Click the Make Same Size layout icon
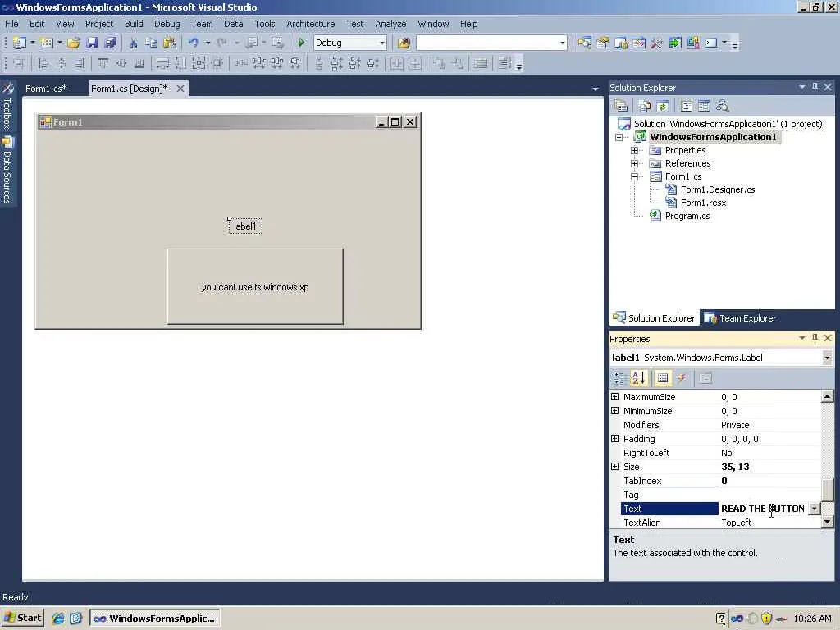 click(199, 64)
